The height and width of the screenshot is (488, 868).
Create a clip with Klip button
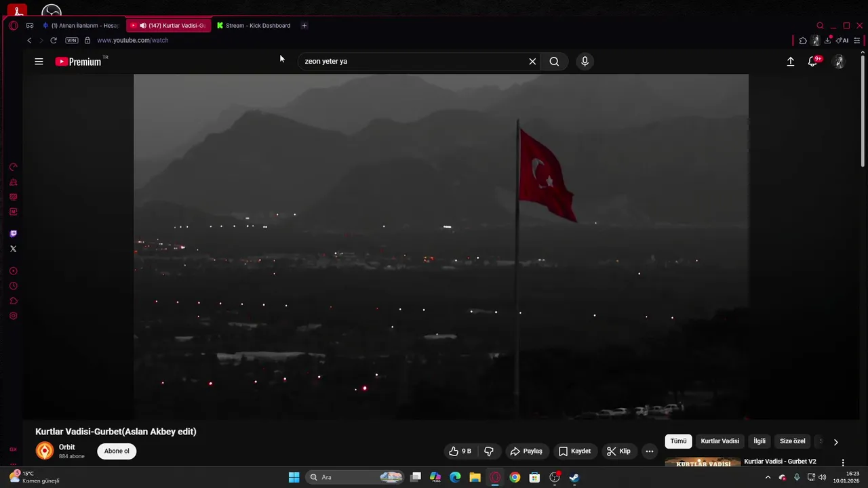click(x=618, y=451)
